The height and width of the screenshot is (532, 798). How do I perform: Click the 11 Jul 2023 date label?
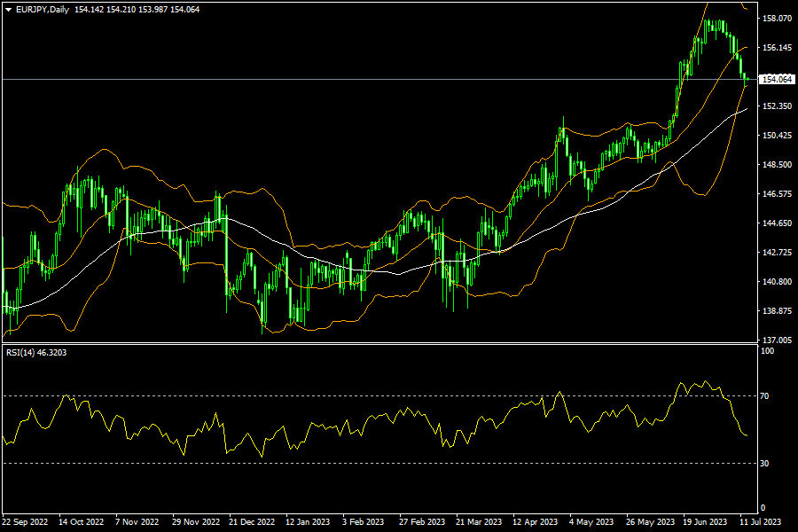(760, 522)
